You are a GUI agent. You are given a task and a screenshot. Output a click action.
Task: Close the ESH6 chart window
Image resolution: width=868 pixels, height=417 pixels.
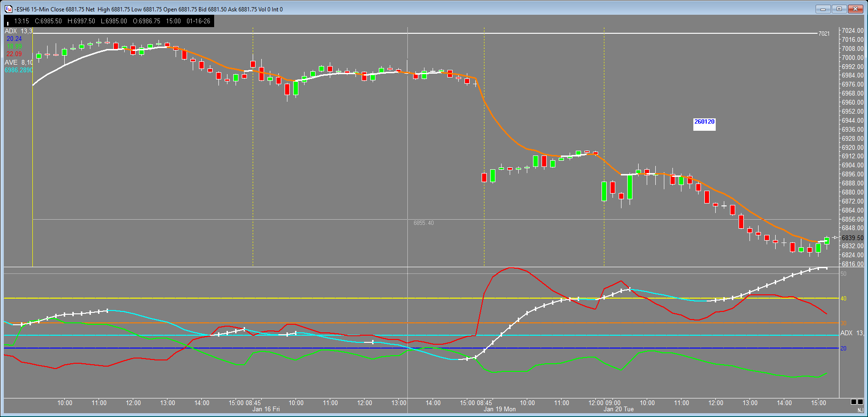click(855, 9)
